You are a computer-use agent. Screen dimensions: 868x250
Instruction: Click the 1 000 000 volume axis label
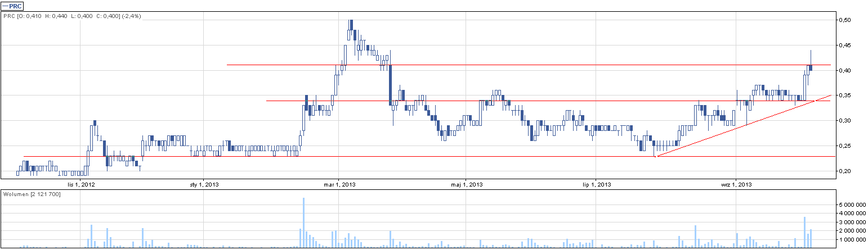pyautogui.click(x=851, y=239)
